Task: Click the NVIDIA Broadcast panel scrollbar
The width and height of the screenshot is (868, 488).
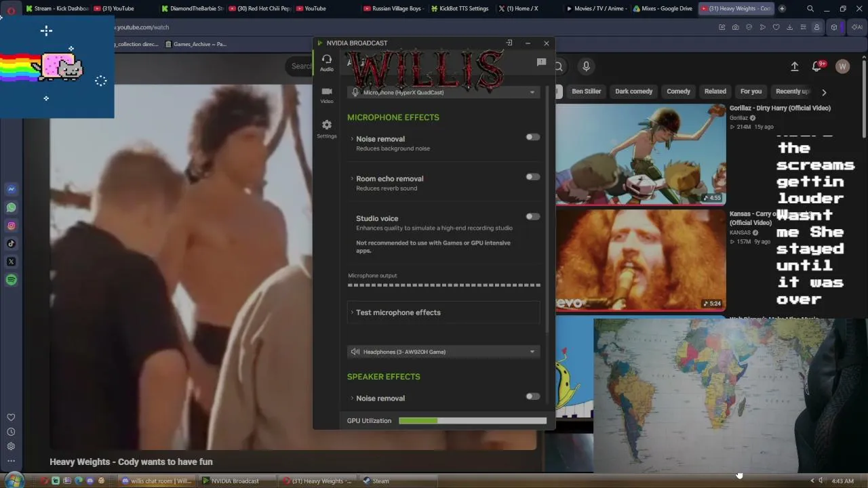Action: coord(547,210)
